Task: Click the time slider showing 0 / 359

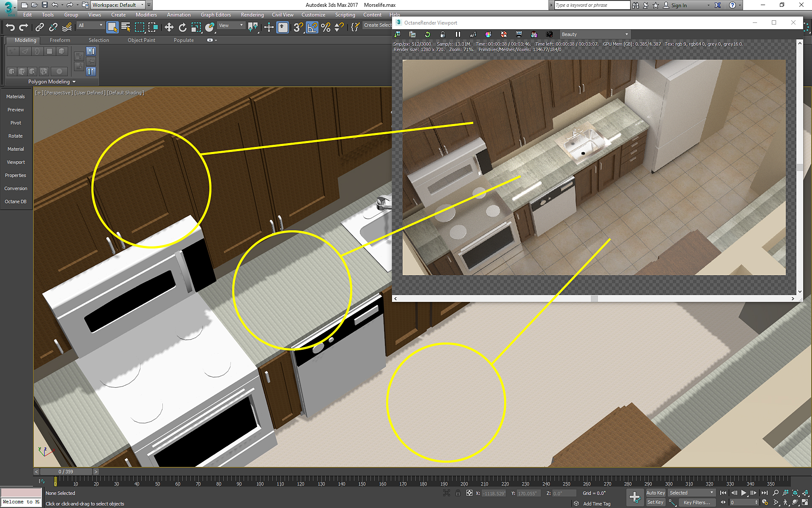Action: pos(66,472)
